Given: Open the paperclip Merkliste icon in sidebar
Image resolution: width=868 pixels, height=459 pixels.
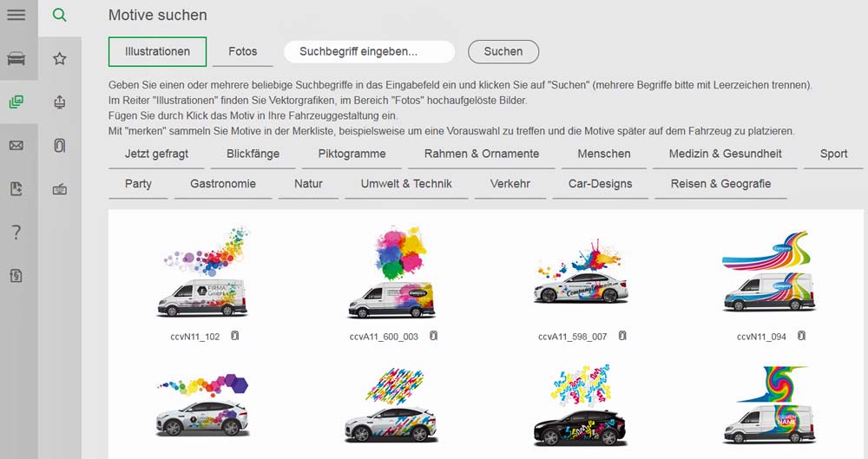Looking at the screenshot, I should click(x=59, y=145).
